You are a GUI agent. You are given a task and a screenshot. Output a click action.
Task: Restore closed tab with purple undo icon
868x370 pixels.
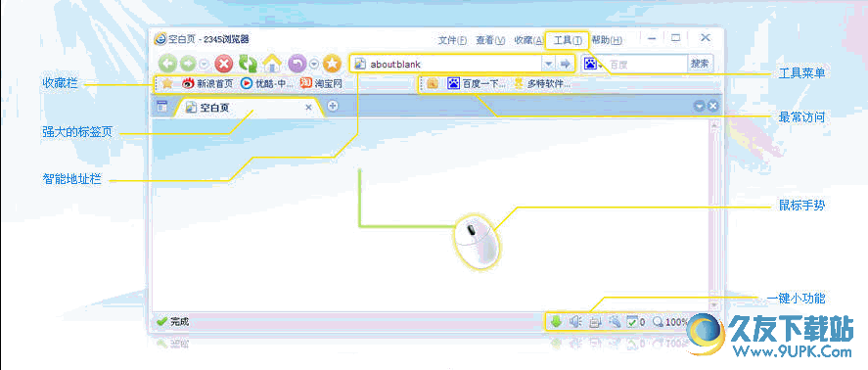(297, 64)
